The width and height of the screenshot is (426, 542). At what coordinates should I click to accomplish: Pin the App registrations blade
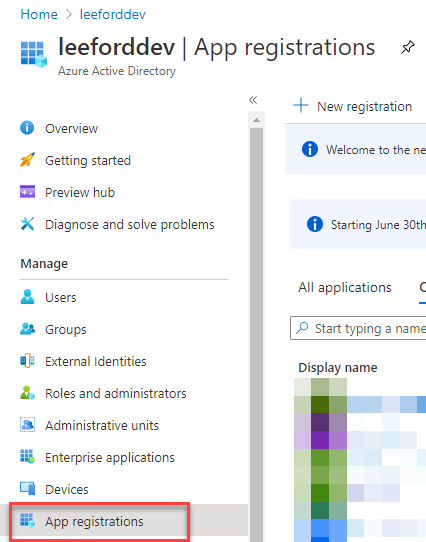click(408, 47)
